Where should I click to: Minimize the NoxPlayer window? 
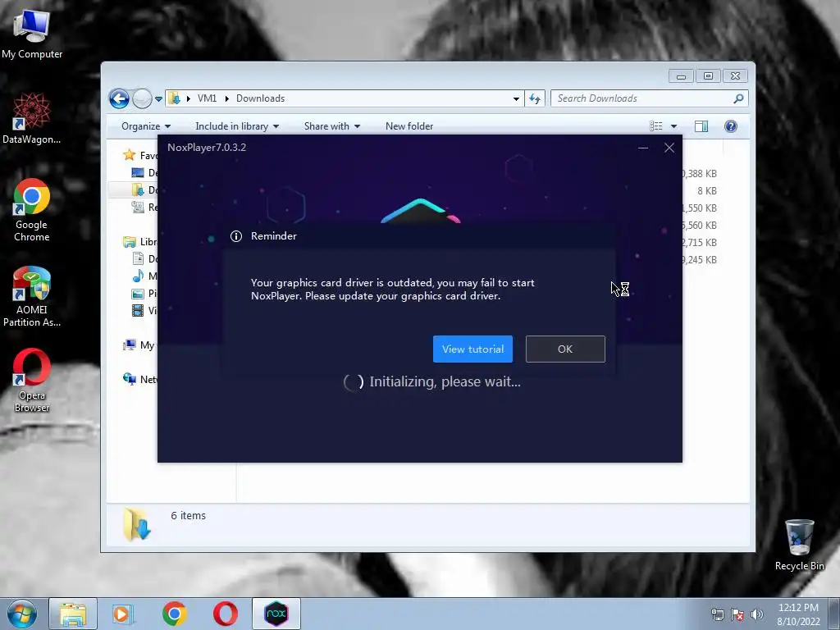(643, 148)
